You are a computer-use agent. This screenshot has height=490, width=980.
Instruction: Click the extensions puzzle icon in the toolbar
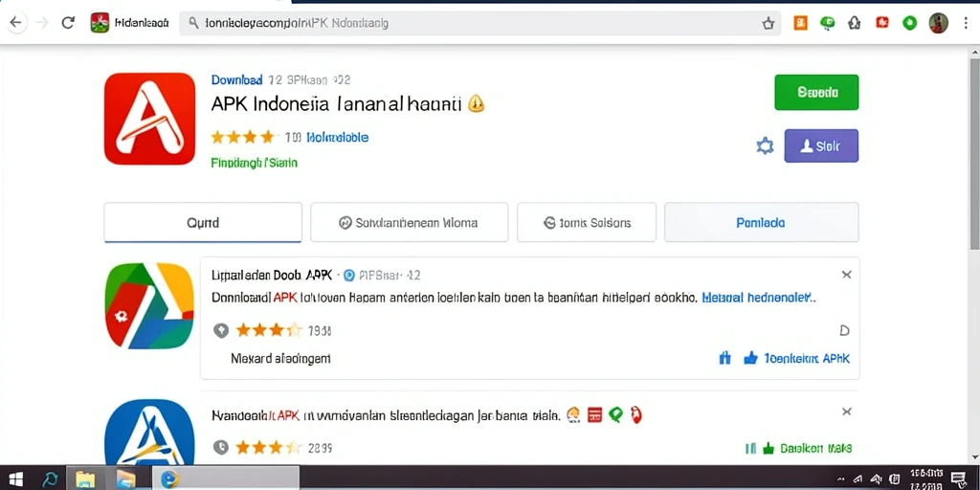click(855, 23)
